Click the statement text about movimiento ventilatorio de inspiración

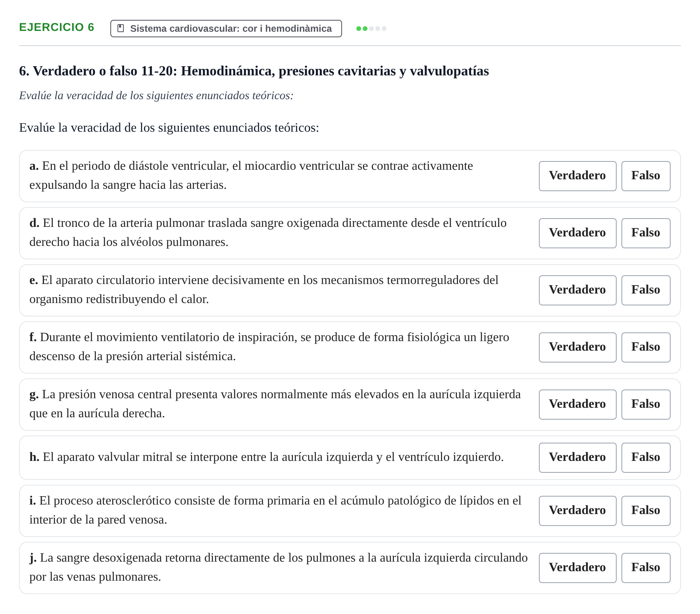tap(269, 347)
